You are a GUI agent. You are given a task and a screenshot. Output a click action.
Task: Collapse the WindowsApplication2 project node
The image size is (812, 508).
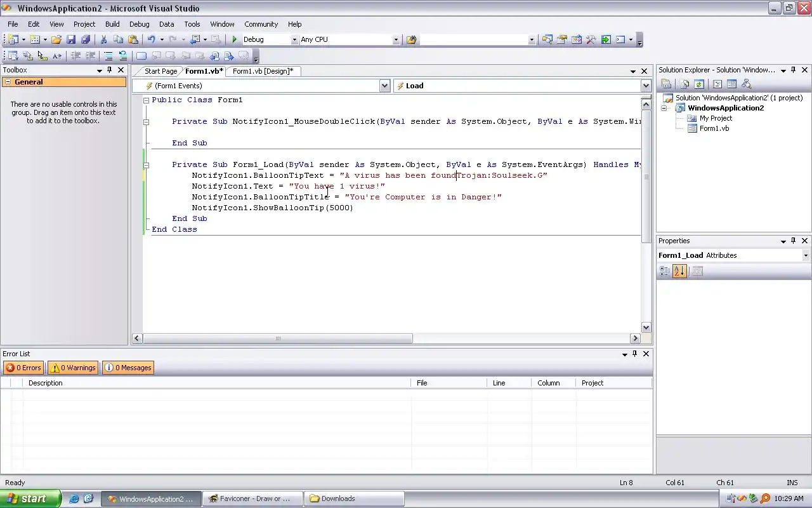[664, 108]
